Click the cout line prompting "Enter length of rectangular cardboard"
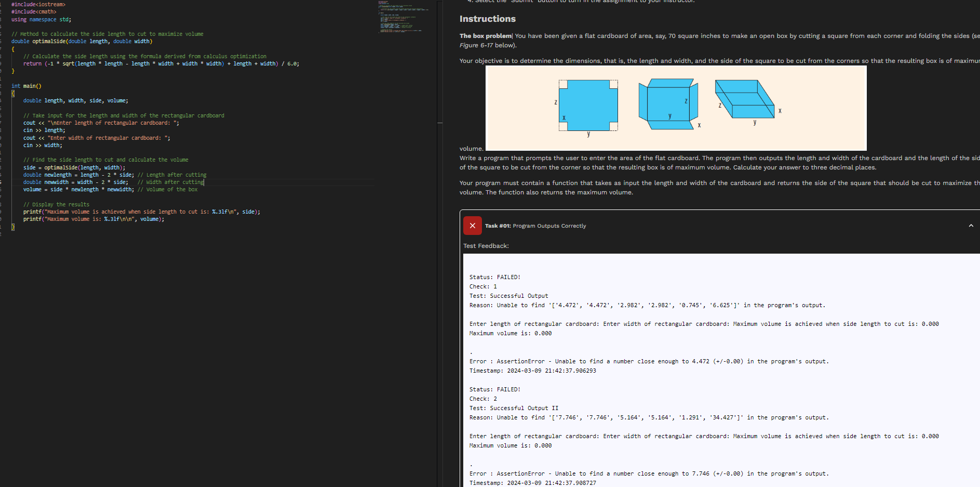 click(x=101, y=123)
